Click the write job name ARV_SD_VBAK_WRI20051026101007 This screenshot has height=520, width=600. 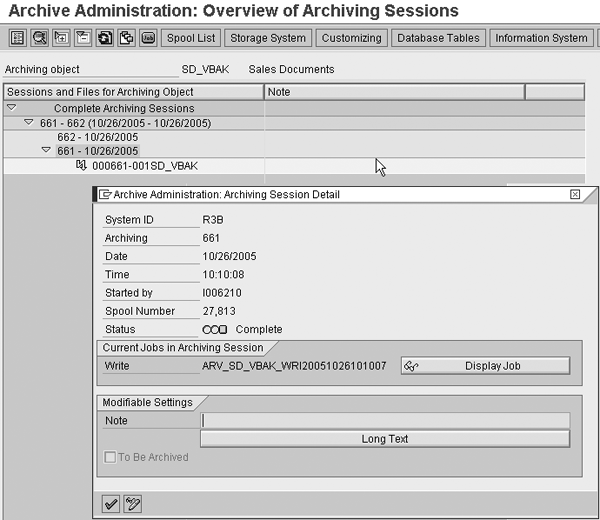pos(294,366)
